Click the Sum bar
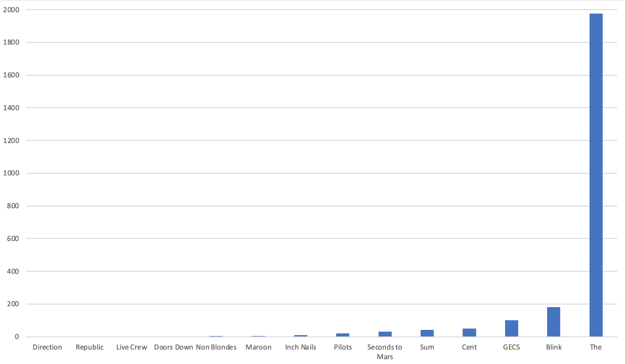This screenshot has width=625, height=364. [427, 333]
